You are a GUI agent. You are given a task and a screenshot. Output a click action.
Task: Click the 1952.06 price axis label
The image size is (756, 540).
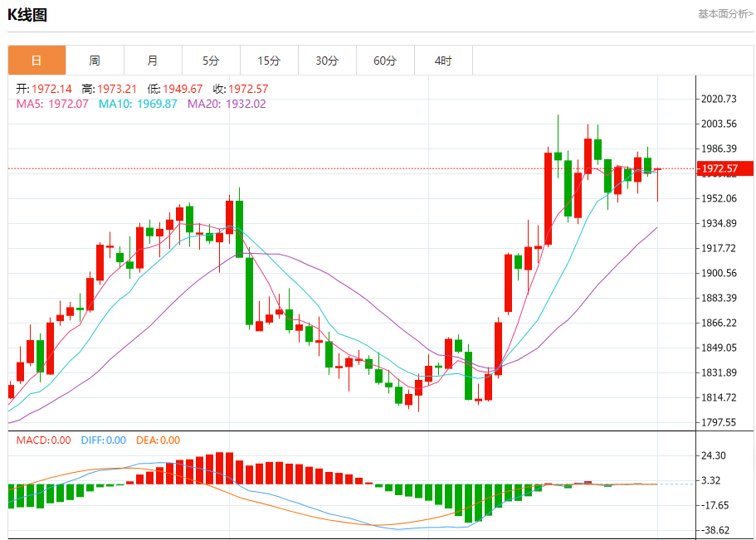[x=719, y=198]
